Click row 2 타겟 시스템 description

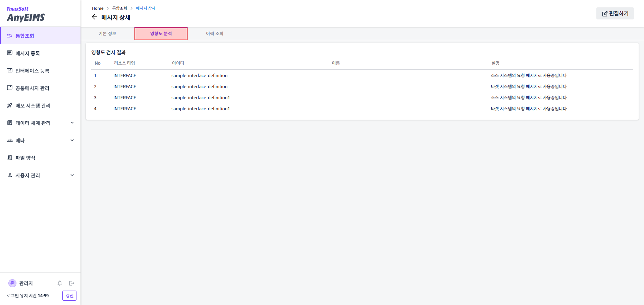pos(529,86)
